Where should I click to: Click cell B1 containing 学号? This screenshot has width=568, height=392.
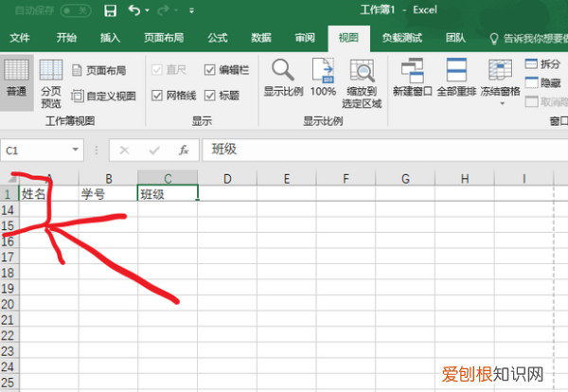108,194
